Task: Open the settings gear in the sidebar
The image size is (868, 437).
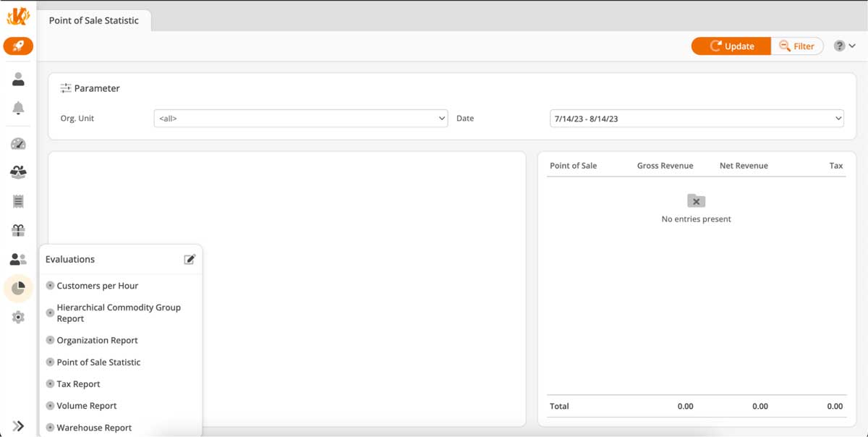Action: click(x=17, y=316)
